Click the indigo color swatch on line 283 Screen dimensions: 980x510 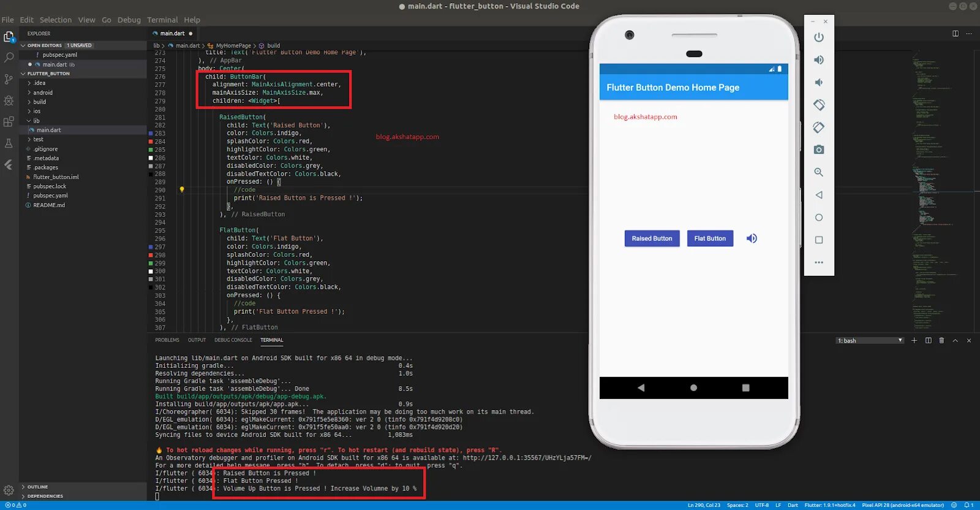click(151, 133)
